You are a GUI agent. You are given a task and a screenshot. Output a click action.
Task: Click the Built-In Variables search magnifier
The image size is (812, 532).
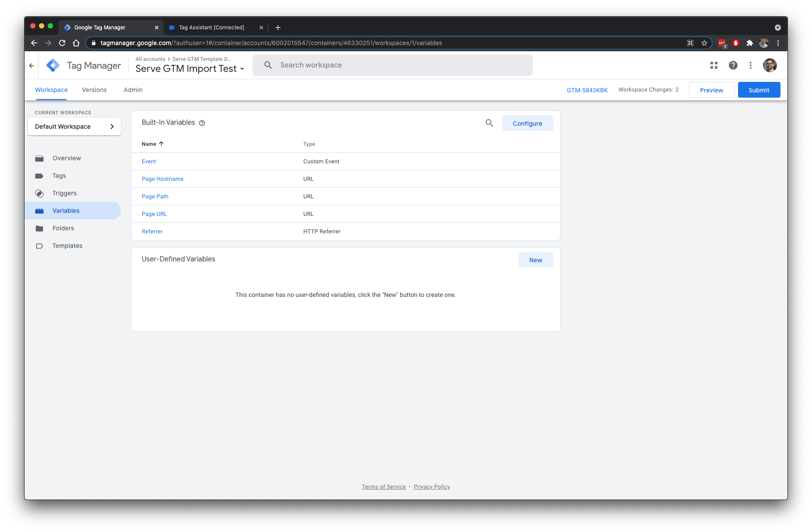[x=489, y=123]
